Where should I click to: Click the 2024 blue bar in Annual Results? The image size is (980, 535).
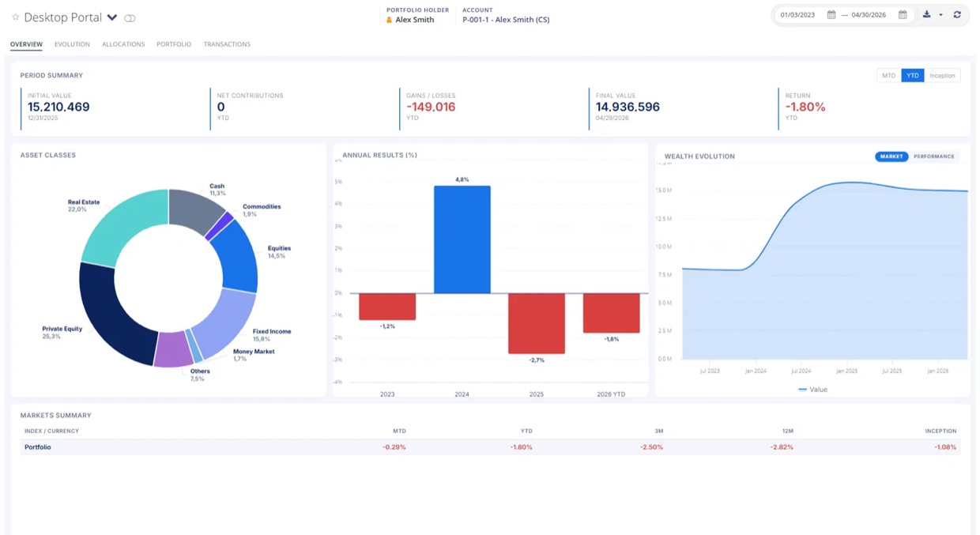tap(462, 239)
